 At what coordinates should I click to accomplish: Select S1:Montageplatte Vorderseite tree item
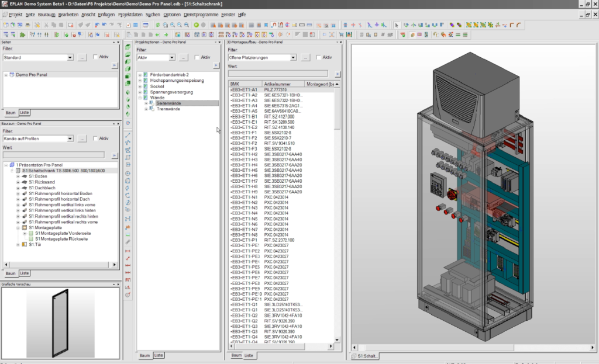[63, 233]
